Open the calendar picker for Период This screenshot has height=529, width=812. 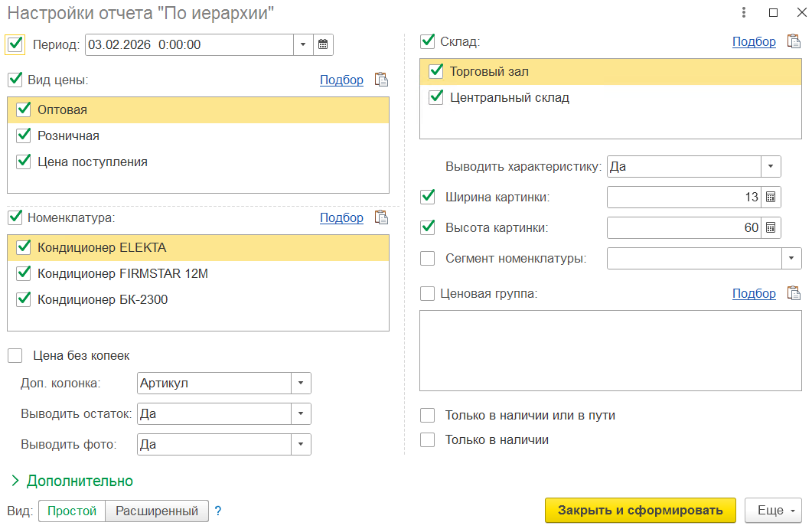(x=323, y=44)
